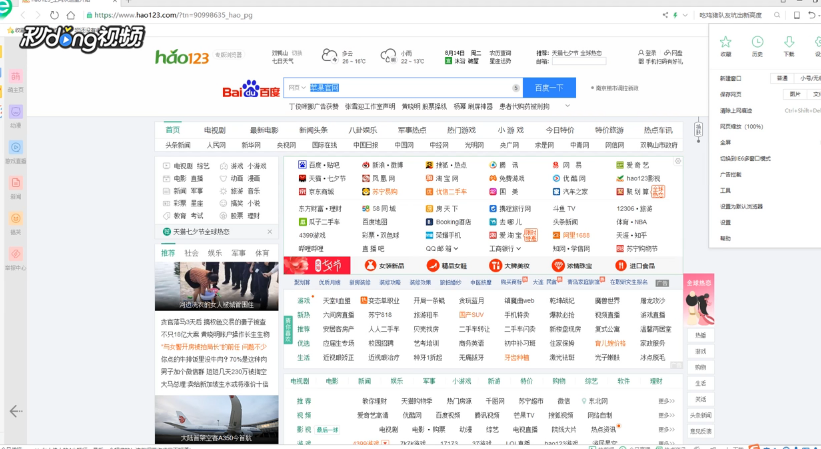Open the river washing news thumbnail
This screenshot has width=821, height=449.
(216, 286)
